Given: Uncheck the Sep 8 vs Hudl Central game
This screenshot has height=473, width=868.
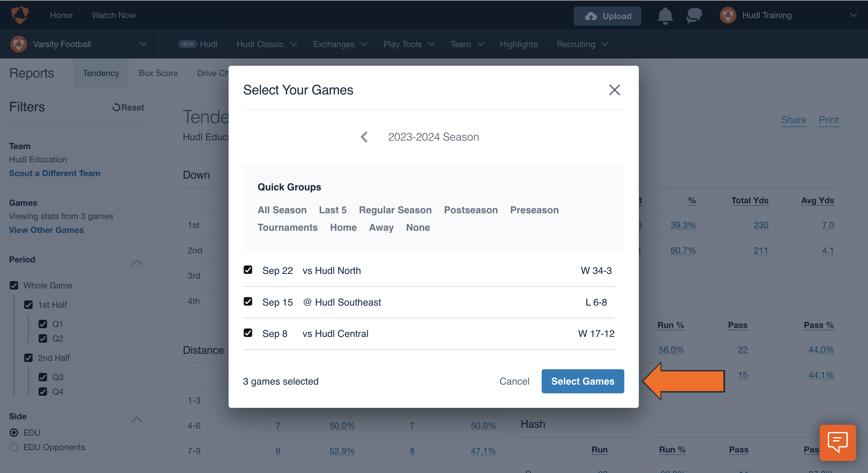Looking at the screenshot, I should click(x=248, y=333).
